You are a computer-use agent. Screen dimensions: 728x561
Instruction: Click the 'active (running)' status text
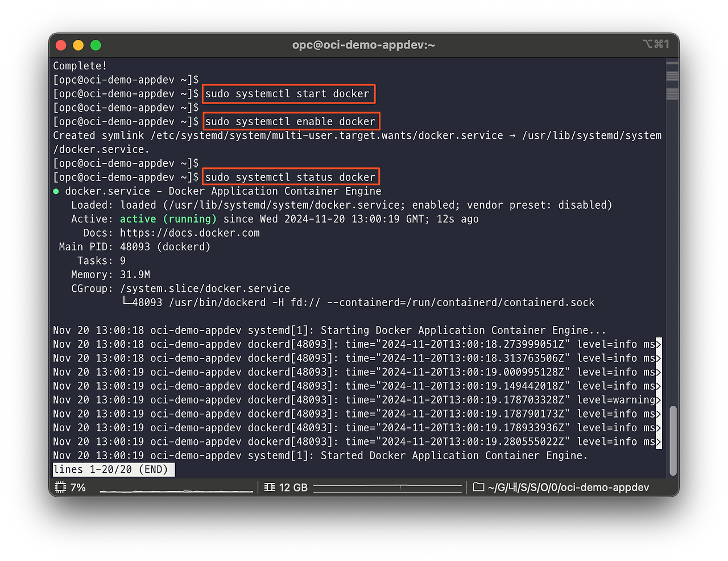168,219
